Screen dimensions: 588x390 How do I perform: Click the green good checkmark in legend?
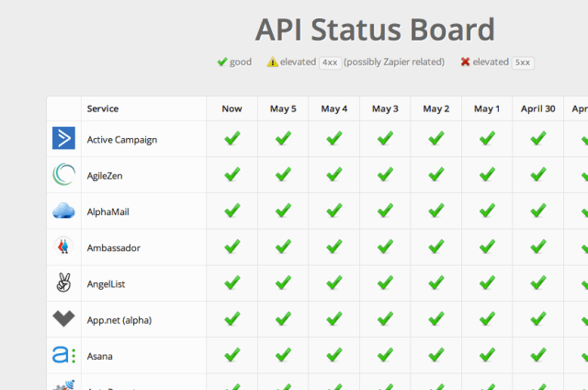coord(221,63)
